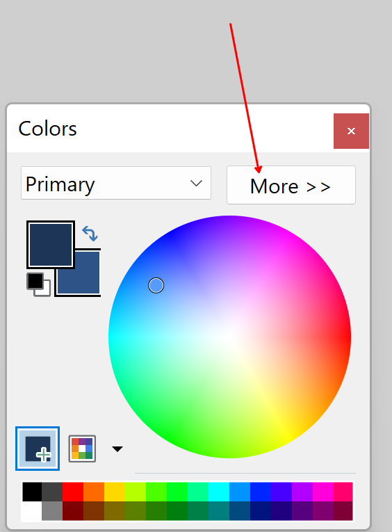
Task: Choose the white palette swatch
Action: click(32, 511)
